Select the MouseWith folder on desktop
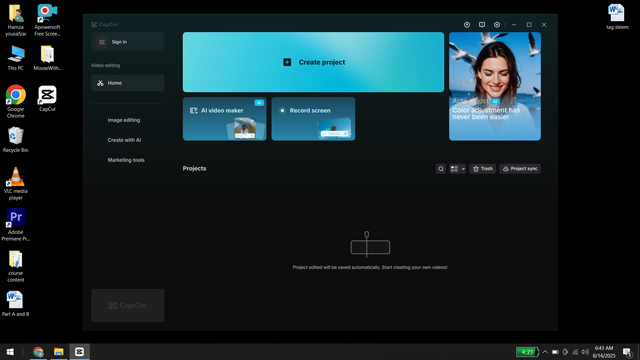The width and height of the screenshot is (640, 360). click(x=47, y=58)
